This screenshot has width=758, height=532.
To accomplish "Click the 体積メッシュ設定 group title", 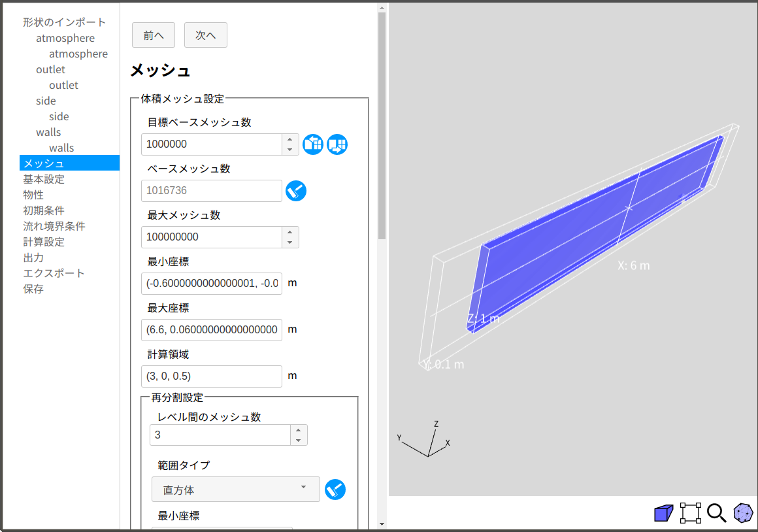I will coord(182,99).
